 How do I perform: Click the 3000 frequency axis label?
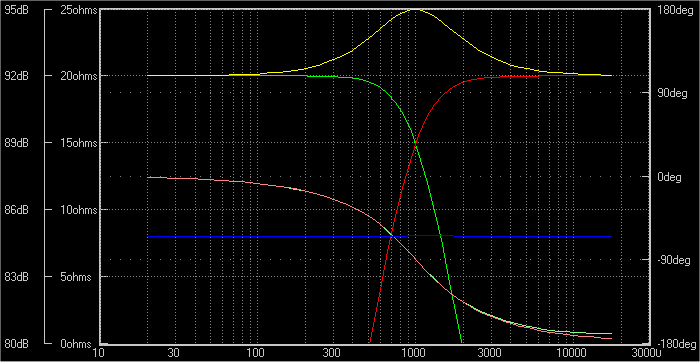pos(490,353)
